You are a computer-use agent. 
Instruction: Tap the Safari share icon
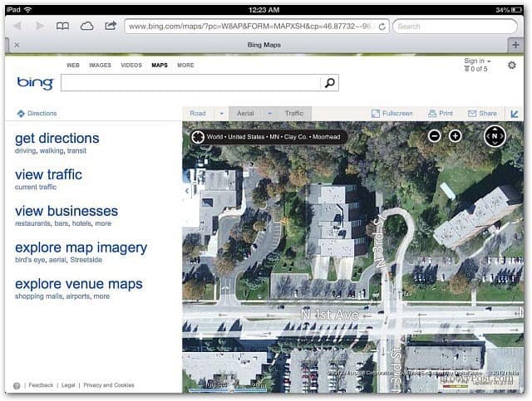click(x=111, y=26)
